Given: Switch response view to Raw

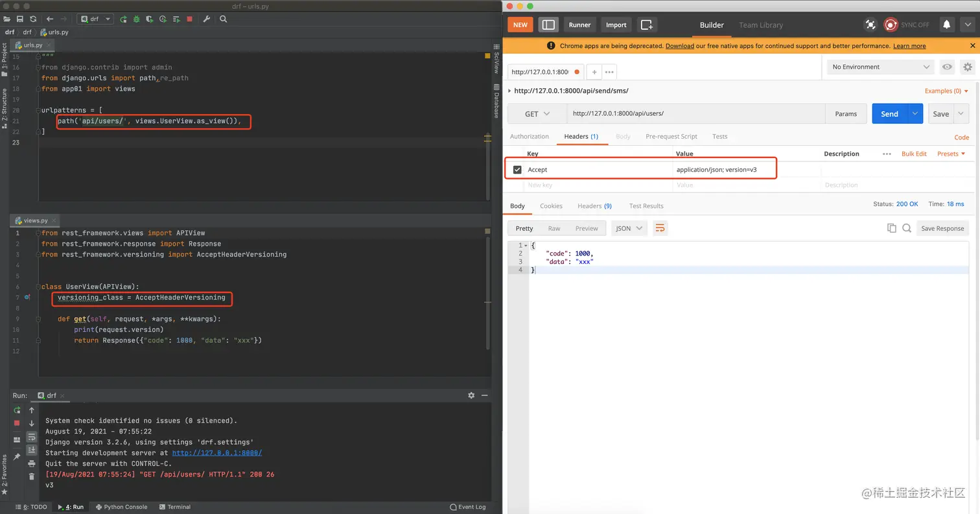Looking at the screenshot, I should (554, 228).
